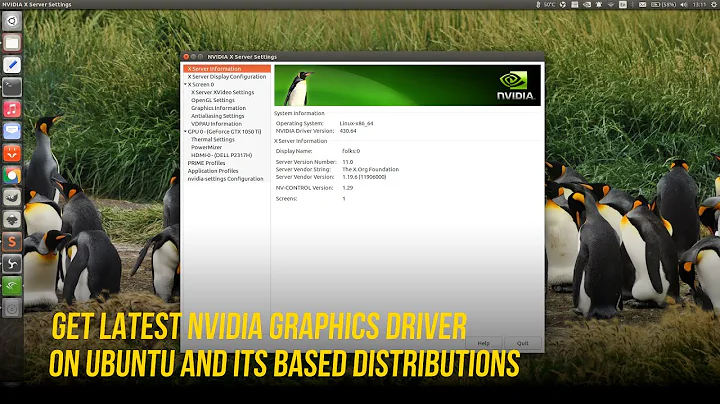This screenshot has height=404, width=720.
Task: Click the Help button
Action: point(484,343)
